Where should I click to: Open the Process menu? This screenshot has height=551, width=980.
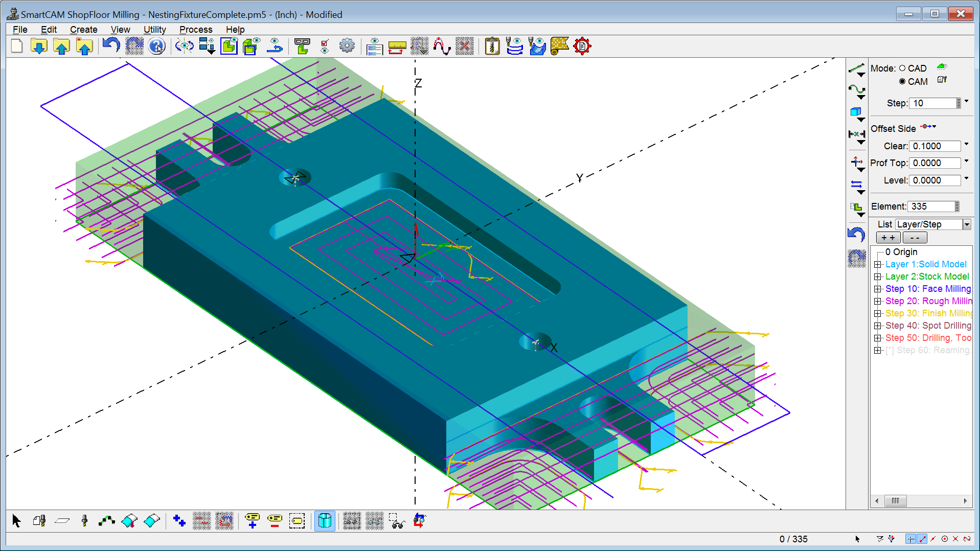[195, 30]
